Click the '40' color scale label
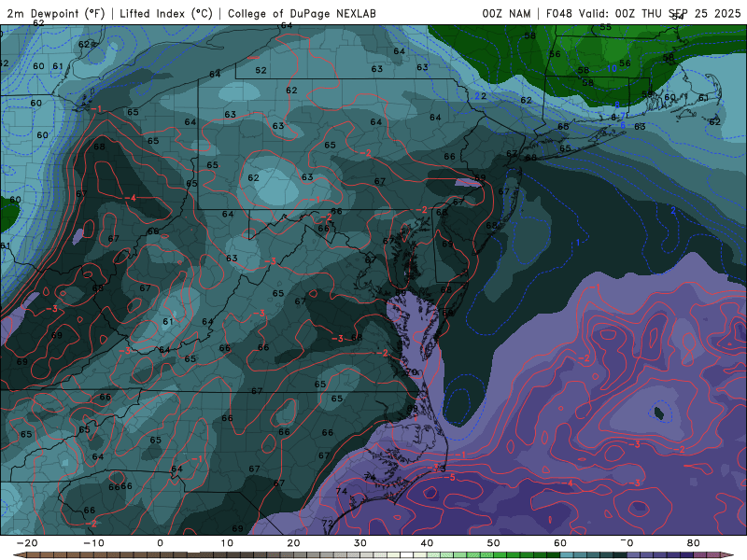This screenshot has width=747, height=560. (427, 543)
